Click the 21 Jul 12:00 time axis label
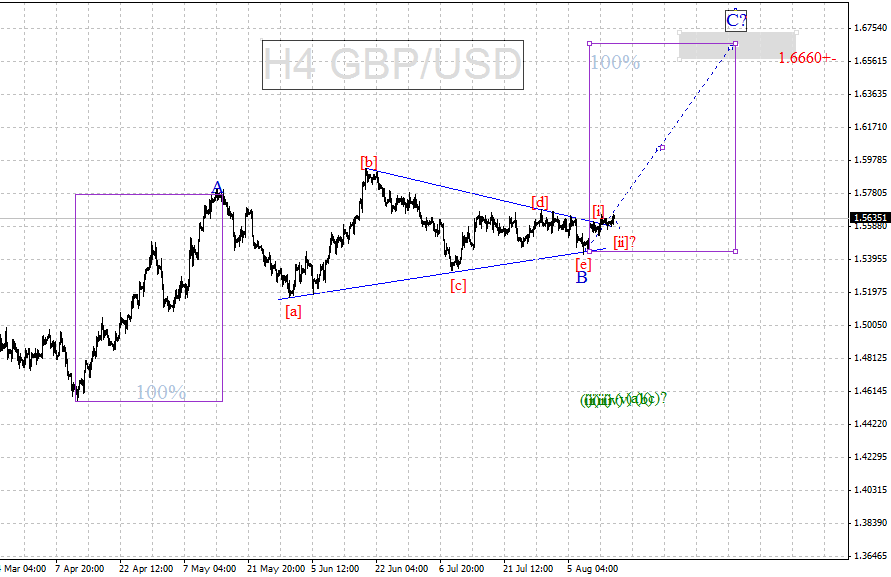Viewport: 891px width, 577px height. (x=527, y=568)
